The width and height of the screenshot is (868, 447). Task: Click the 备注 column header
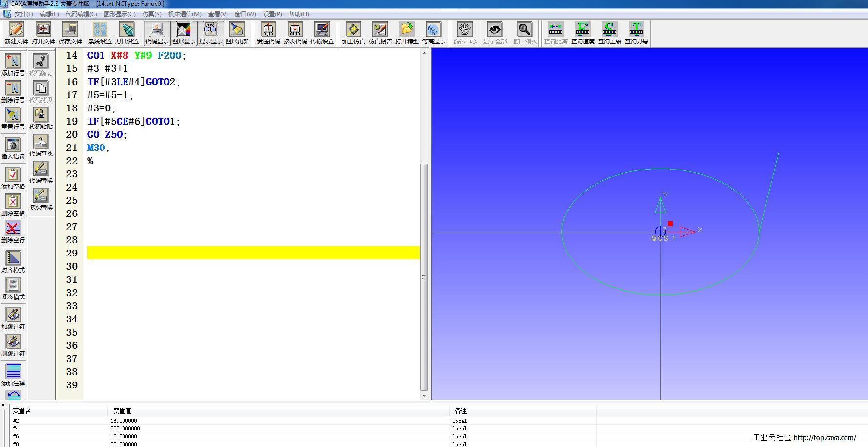523,411
